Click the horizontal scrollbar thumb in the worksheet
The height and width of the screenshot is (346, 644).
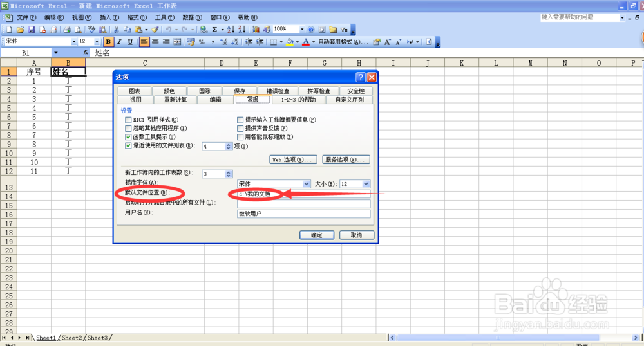[x=498, y=338]
